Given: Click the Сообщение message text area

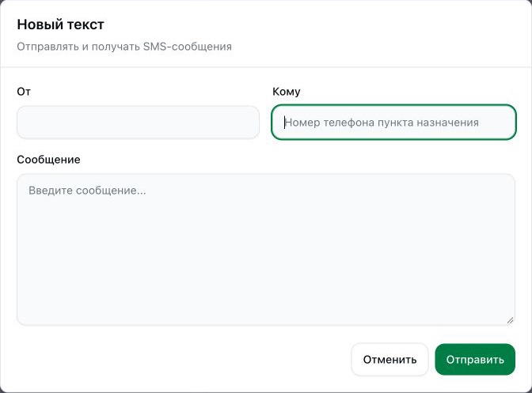Looking at the screenshot, I should click(266, 250).
